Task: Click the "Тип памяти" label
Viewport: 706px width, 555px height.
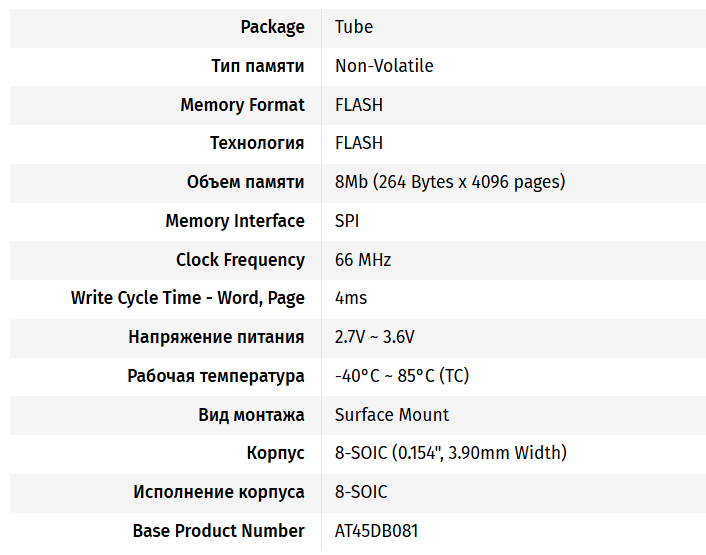Action: pos(257,66)
